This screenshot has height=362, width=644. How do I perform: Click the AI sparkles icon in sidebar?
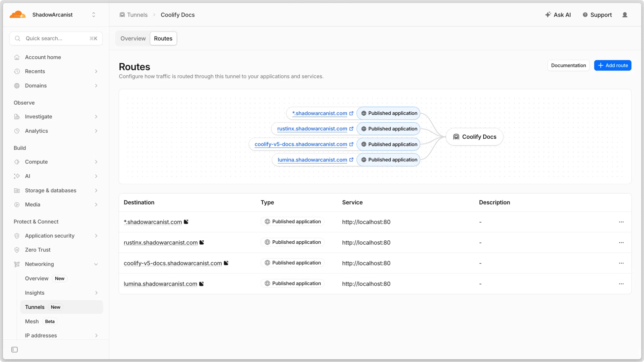pyautogui.click(x=17, y=176)
